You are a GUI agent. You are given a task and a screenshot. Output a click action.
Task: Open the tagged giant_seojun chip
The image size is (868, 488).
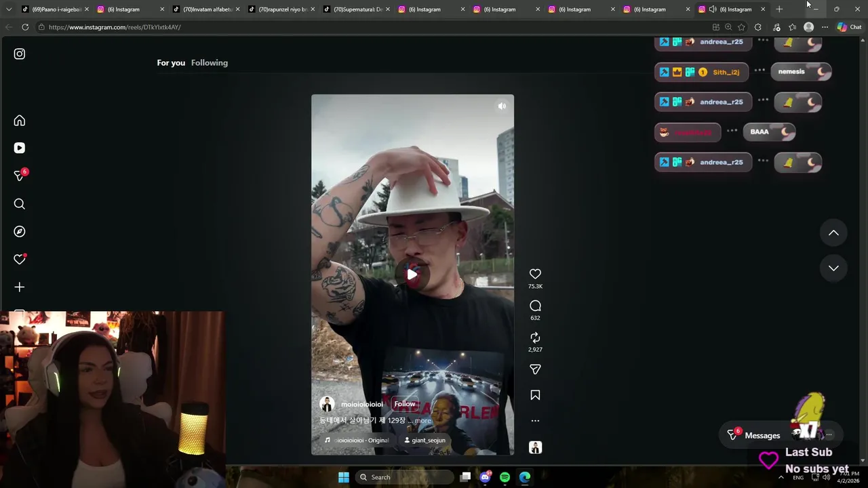[425, 440]
